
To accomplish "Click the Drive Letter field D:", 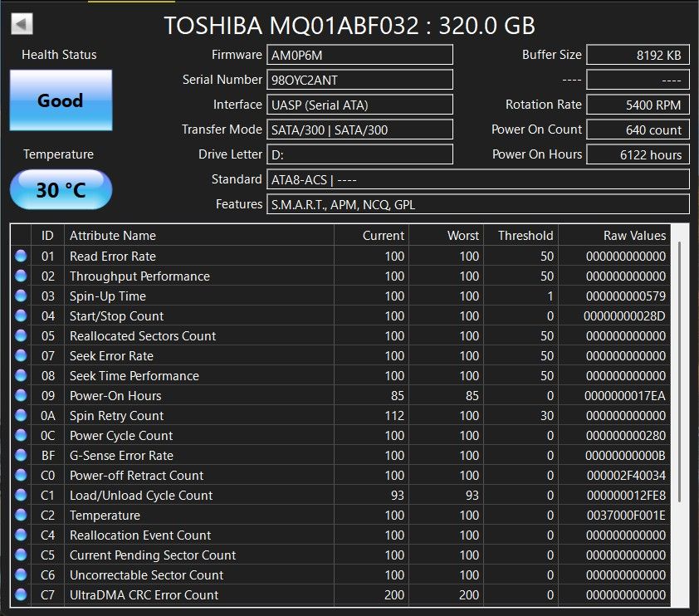I will 359,154.
